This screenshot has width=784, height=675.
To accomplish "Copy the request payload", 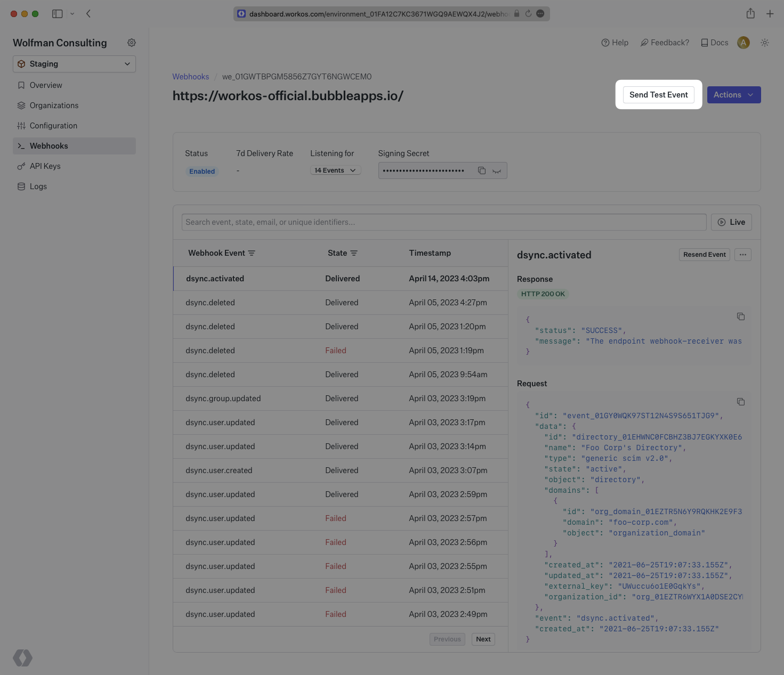I will [x=741, y=402].
